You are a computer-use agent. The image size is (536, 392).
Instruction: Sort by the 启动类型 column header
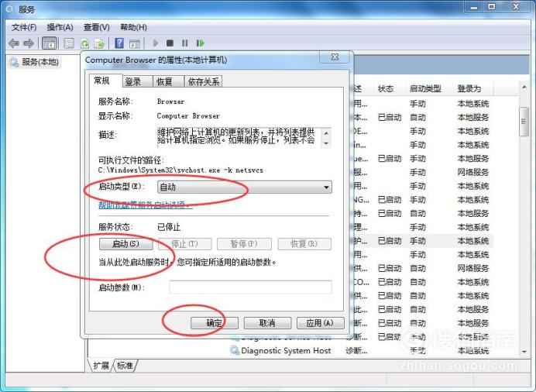pos(425,89)
